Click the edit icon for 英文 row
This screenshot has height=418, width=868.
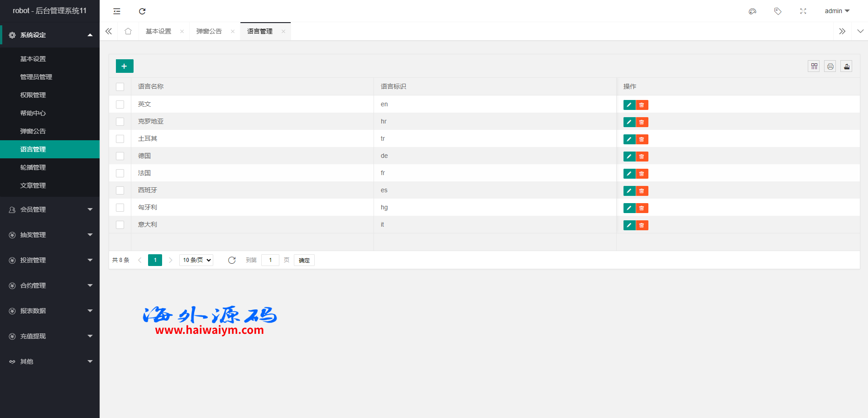629,105
